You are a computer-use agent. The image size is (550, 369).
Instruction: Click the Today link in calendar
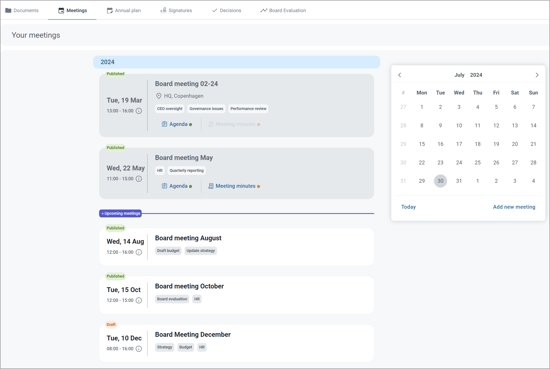pos(408,207)
